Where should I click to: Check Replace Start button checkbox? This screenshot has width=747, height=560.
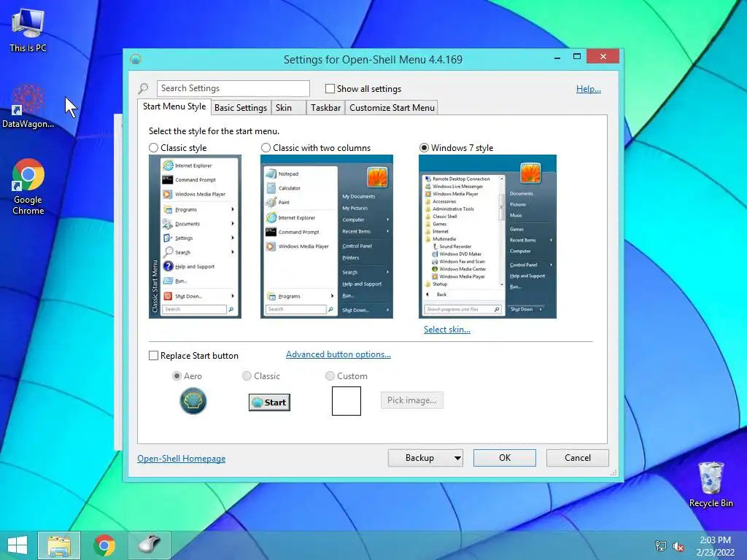(153, 356)
